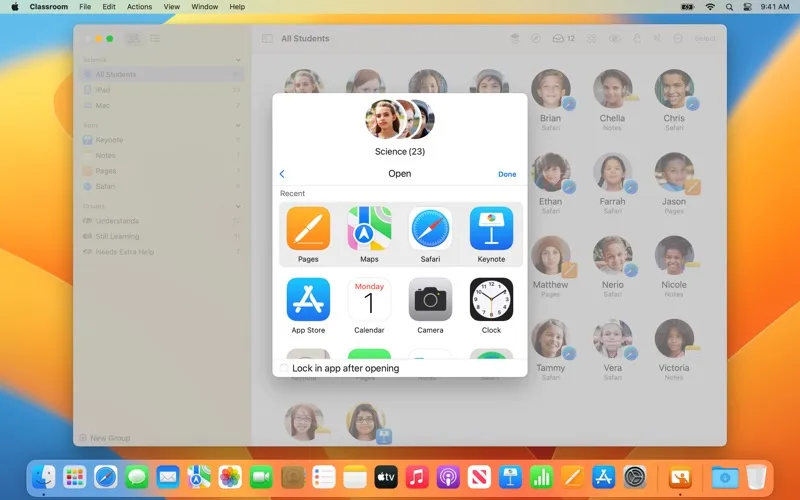
Task: Select All Students in the sidebar
Action: tap(162, 74)
